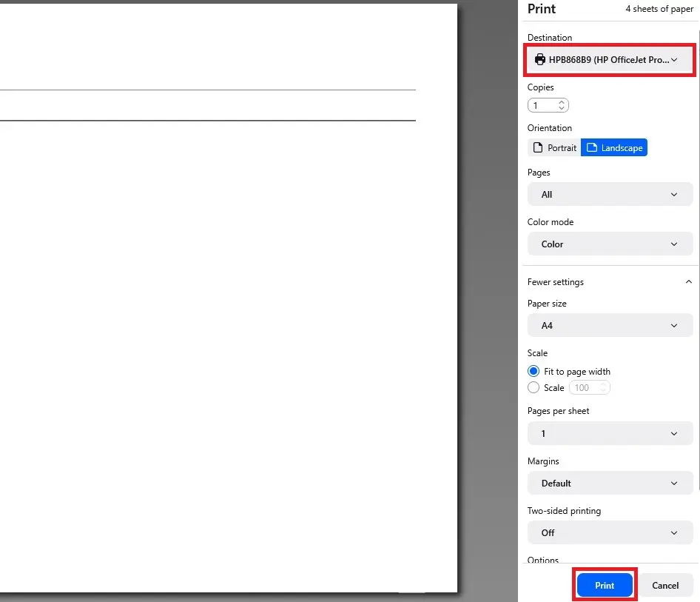The image size is (700, 602).
Task: Open the Pages per sheet dropdown
Action: (x=610, y=433)
